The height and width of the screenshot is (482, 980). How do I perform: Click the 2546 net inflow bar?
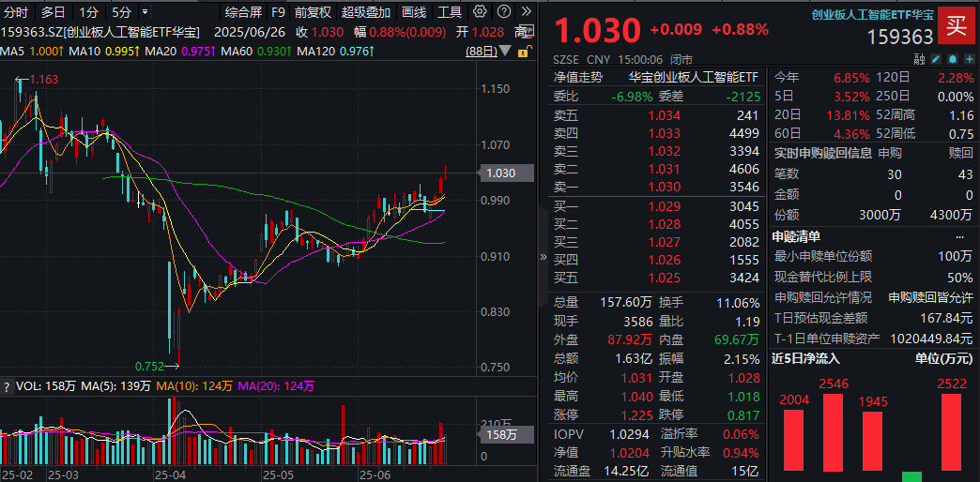834,431
